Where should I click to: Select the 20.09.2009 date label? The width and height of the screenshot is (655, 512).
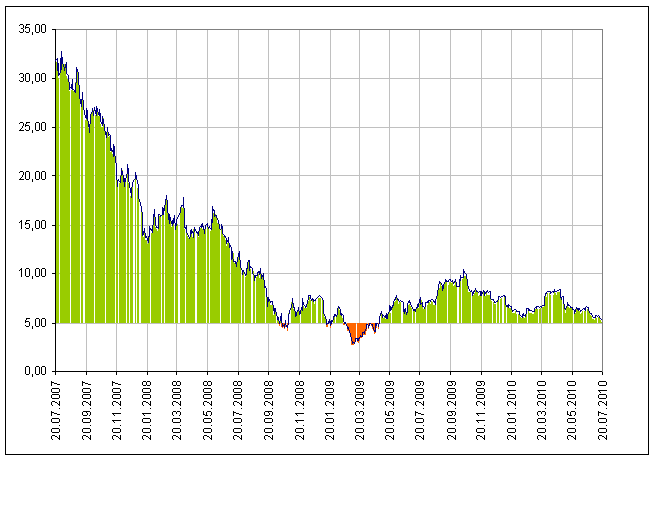451,410
